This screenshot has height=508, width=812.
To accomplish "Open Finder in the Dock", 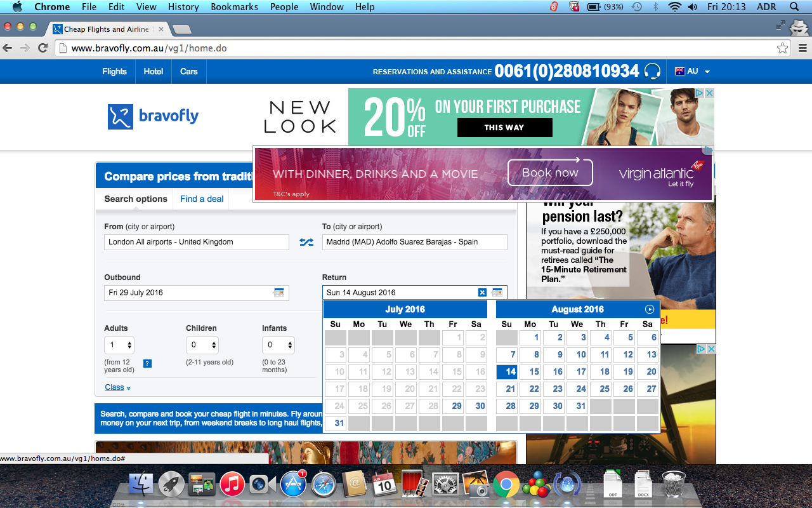I will pyautogui.click(x=140, y=485).
